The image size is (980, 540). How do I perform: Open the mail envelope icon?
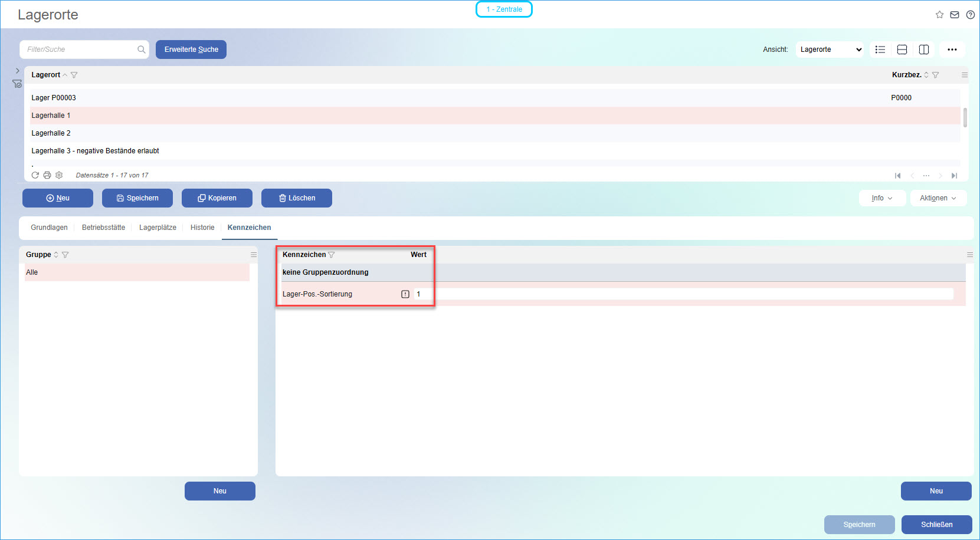(x=955, y=15)
